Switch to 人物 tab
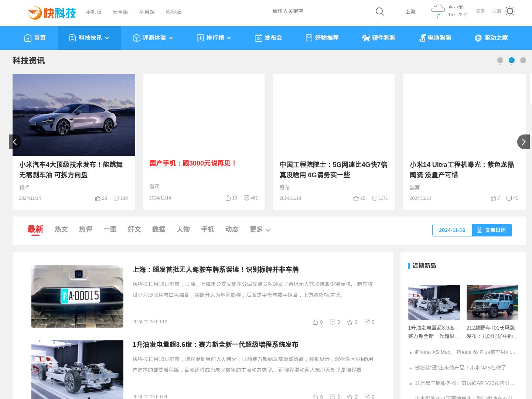532x399 pixels. coord(183,229)
